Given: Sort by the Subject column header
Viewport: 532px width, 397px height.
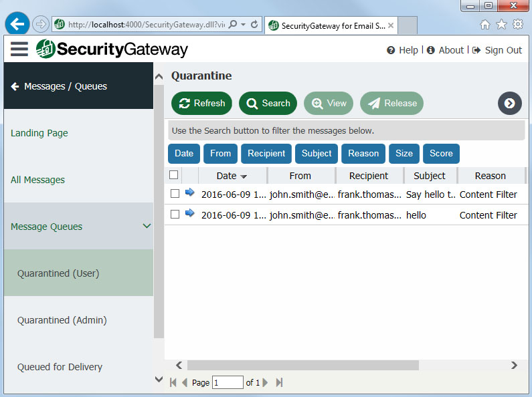Looking at the screenshot, I should 430,176.
